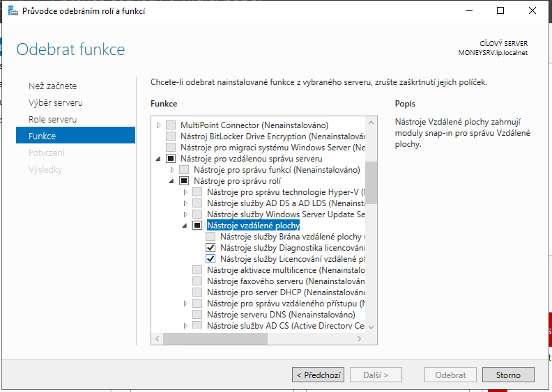Toggle the Nástroje vzdálené plochy checkbox
Viewport: 552px width, 392px height.
click(x=197, y=226)
